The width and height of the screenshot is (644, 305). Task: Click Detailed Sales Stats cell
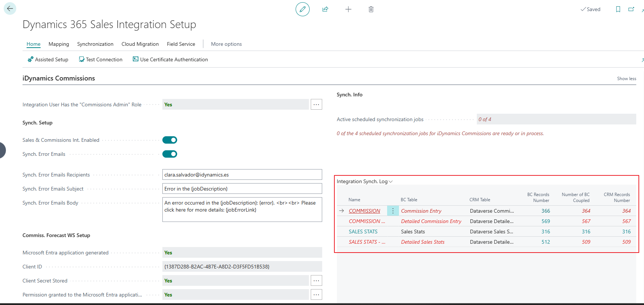(x=423, y=242)
